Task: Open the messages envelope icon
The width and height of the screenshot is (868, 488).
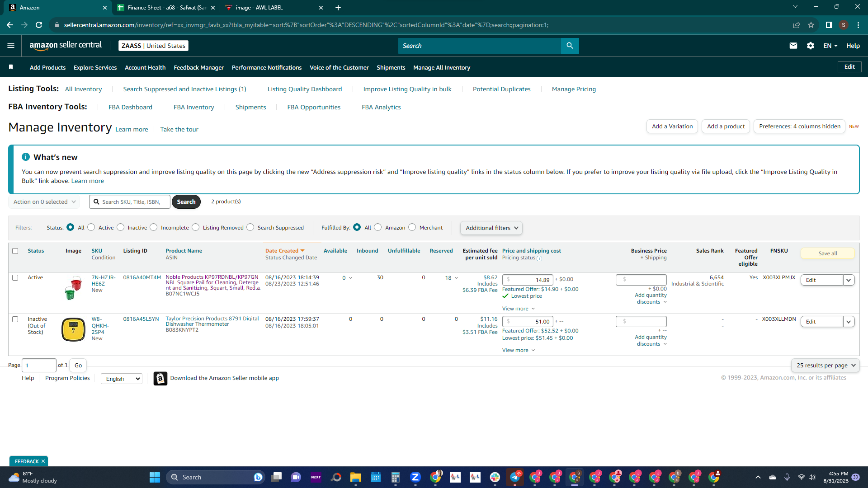Action: click(793, 46)
